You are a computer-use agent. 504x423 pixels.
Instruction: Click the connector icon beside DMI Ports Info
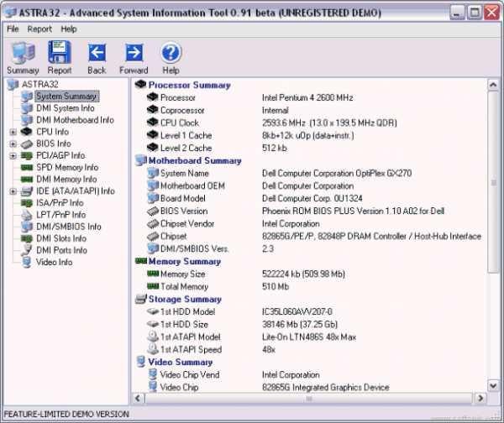tap(27, 250)
